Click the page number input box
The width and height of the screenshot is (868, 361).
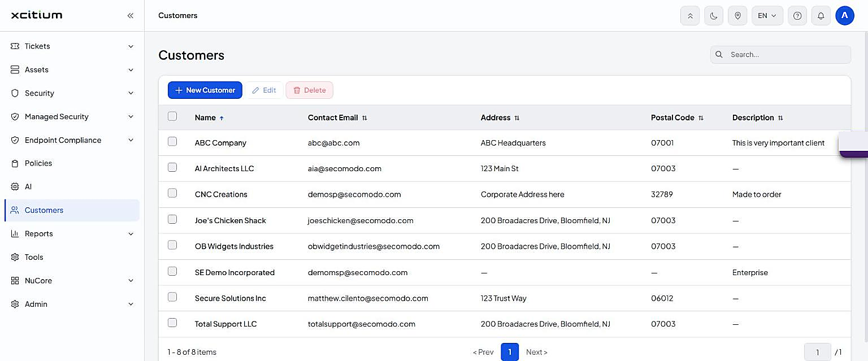click(817, 352)
